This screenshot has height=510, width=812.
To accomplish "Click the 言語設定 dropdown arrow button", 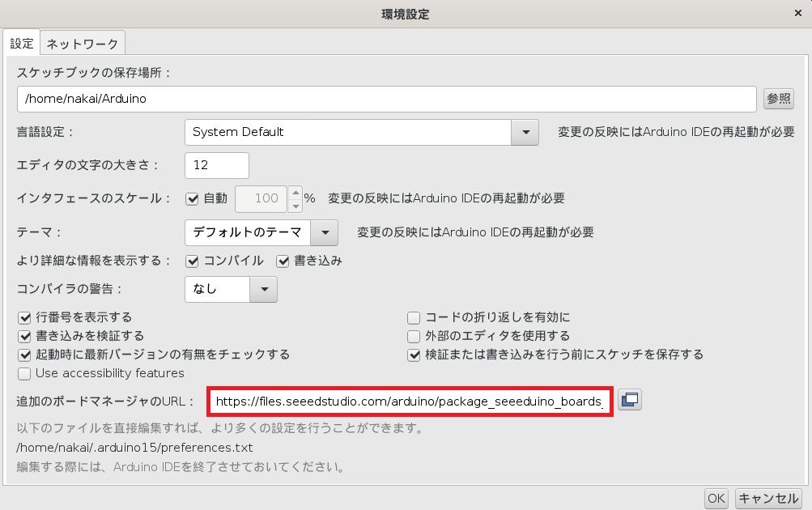I will [x=525, y=132].
